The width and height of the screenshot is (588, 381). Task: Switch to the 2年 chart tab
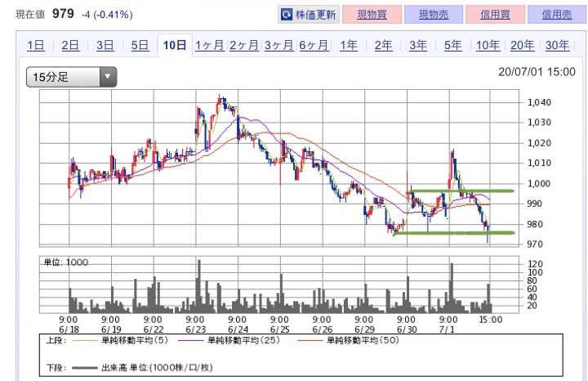pos(383,46)
